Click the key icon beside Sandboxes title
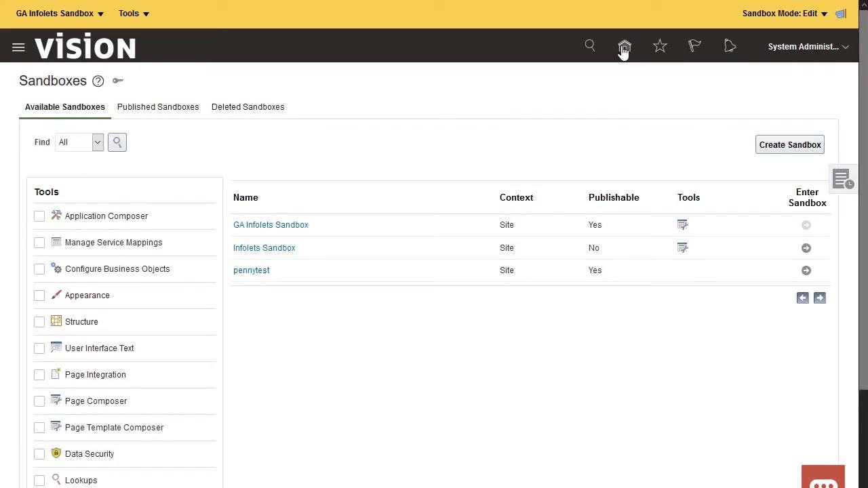 pyautogui.click(x=117, y=81)
